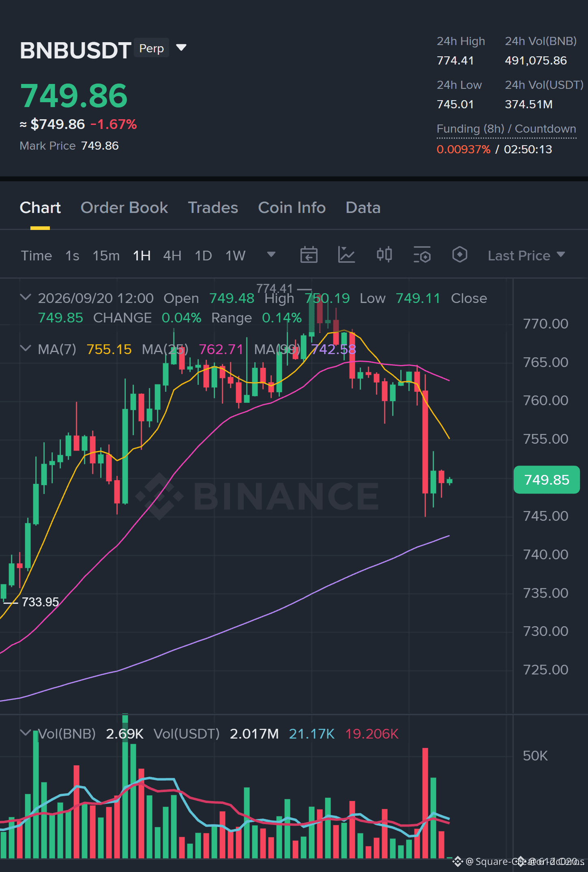
Task: Collapse the OHLC candle info row
Action: pyautogui.click(x=26, y=297)
